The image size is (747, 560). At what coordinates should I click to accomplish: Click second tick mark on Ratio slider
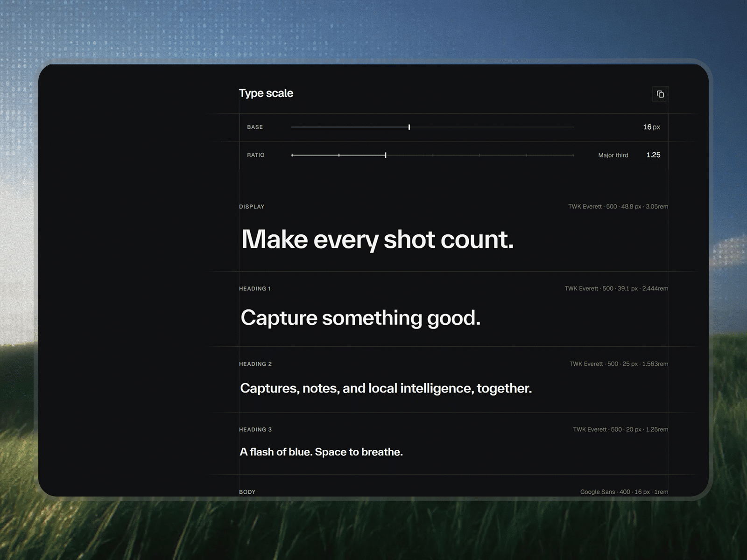[x=339, y=155]
